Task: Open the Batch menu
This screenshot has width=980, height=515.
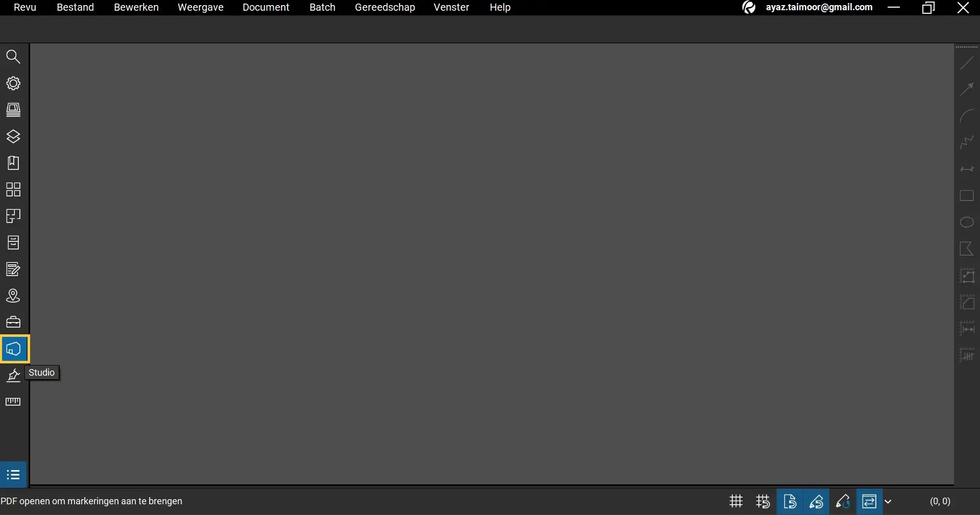Action: tap(322, 7)
